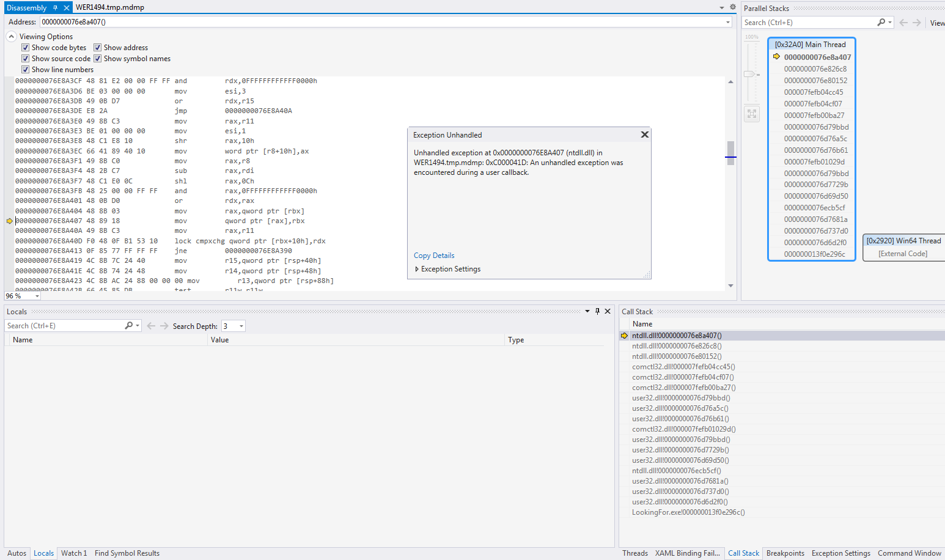Click the jmp 0000000076E8A40A instruction line
This screenshot has height=560, width=945.
[154, 111]
